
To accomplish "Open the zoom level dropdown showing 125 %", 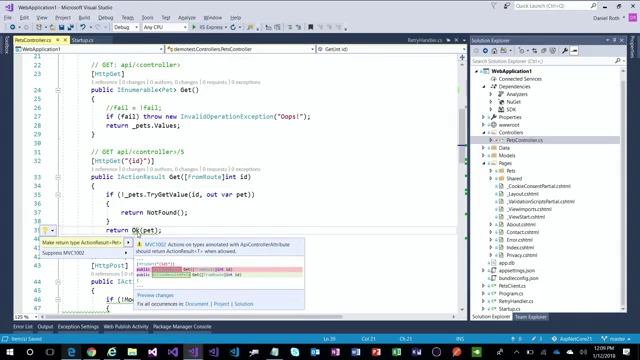I will pyautogui.click(x=26, y=317).
